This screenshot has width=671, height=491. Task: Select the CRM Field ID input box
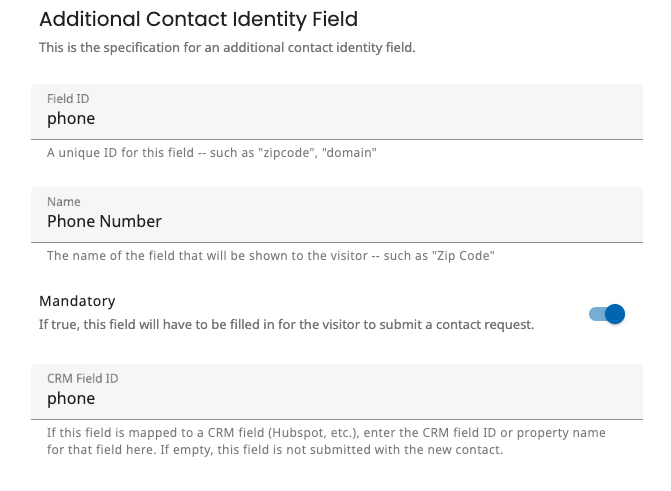336,398
